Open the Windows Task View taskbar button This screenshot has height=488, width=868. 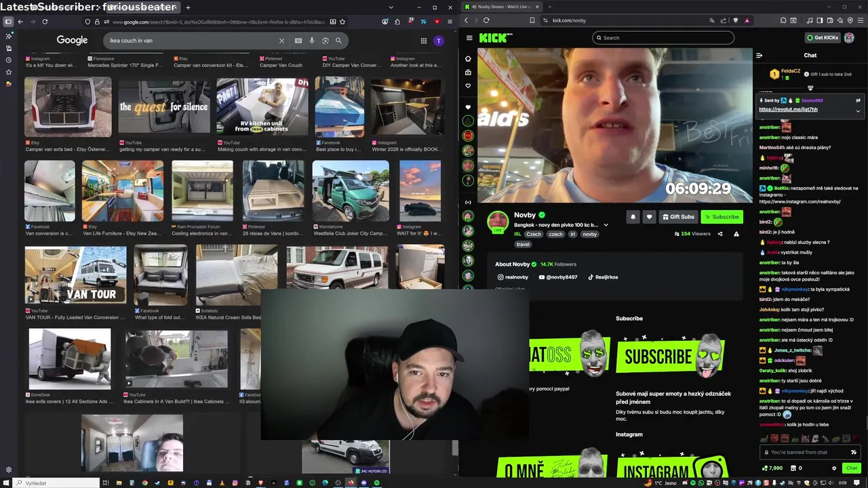tap(105, 483)
